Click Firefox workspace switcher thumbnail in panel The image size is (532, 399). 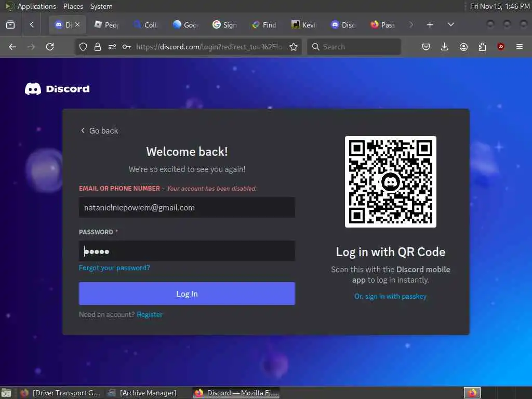pos(472,393)
